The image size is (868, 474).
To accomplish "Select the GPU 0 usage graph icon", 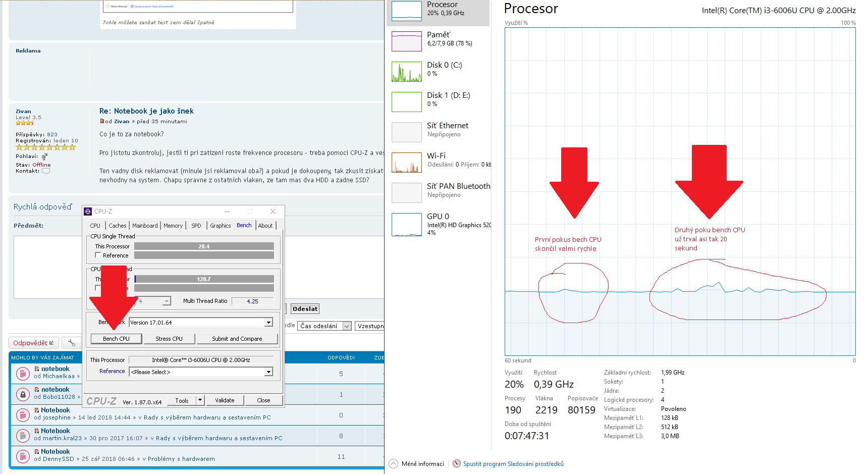I will pyautogui.click(x=407, y=224).
